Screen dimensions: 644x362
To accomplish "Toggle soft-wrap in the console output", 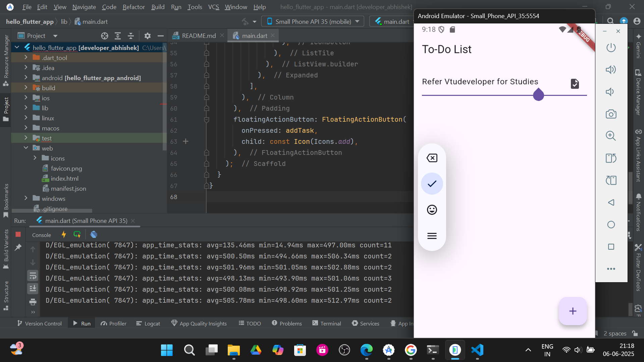I will coord(33,276).
